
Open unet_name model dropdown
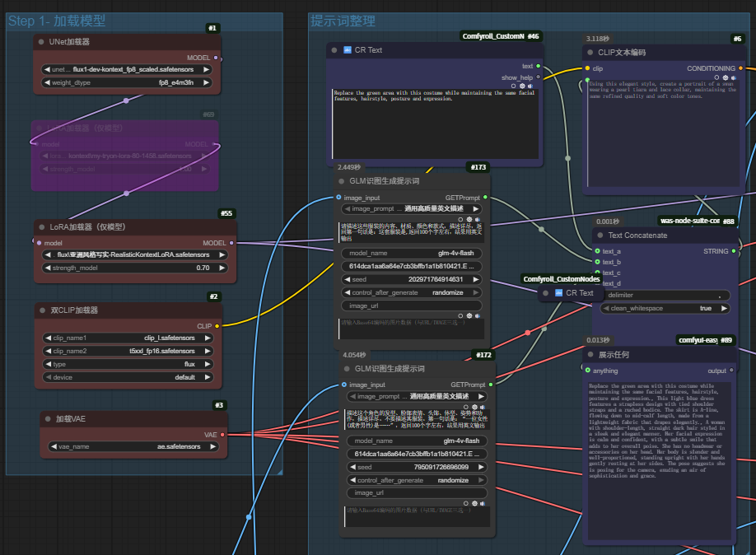[127, 69]
